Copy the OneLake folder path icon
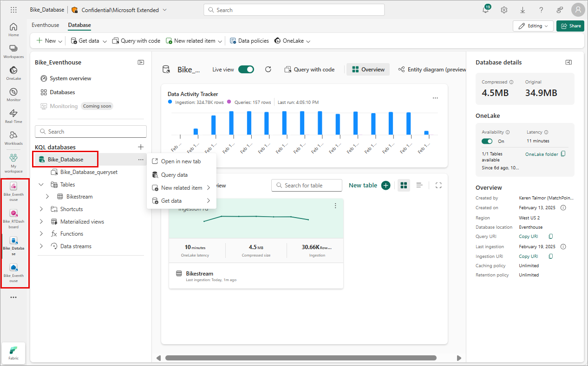This screenshot has height=366, width=588. [563, 154]
